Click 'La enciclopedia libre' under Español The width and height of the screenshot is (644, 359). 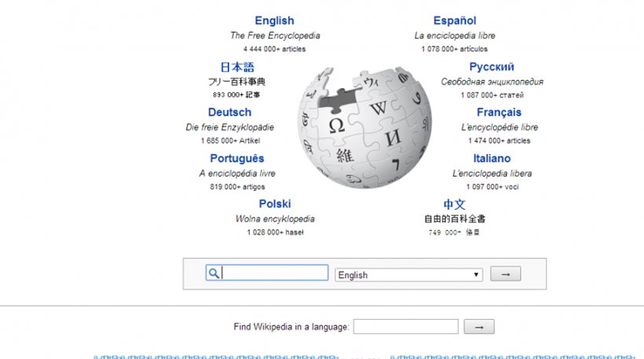pyautogui.click(x=455, y=35)
